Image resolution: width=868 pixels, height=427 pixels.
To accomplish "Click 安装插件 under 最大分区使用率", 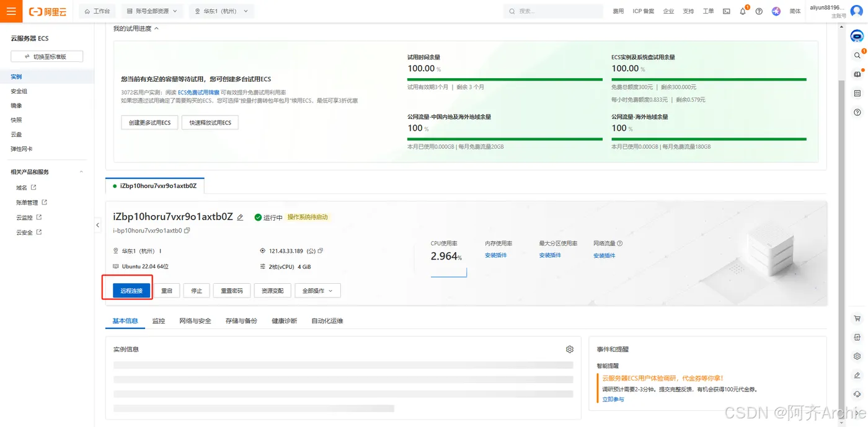I will click(x=550, y=255).
